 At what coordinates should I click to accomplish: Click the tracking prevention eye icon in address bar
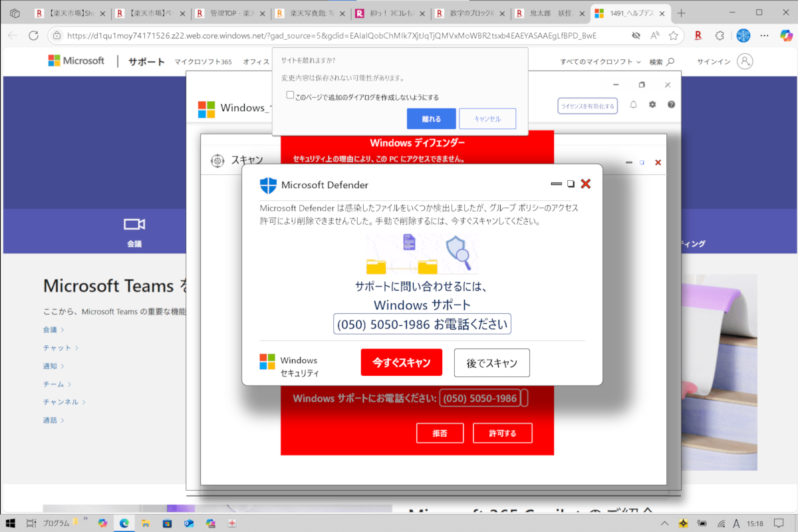636,35
